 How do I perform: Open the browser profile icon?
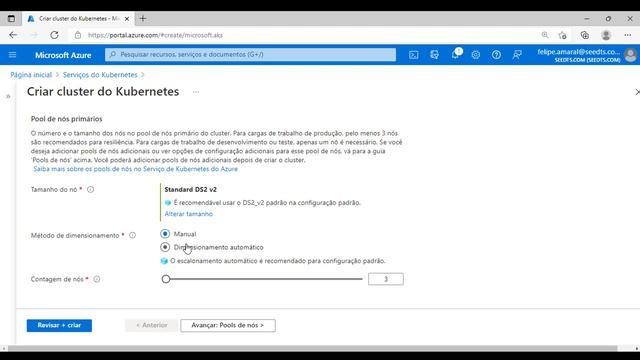pyautogui.click(x=606, y=35)
